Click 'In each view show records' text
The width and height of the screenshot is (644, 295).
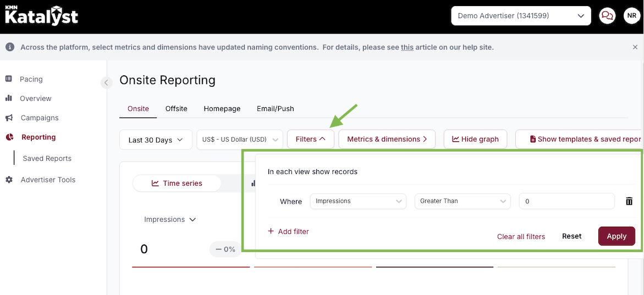pyautogui.click(x=312, y=171)
